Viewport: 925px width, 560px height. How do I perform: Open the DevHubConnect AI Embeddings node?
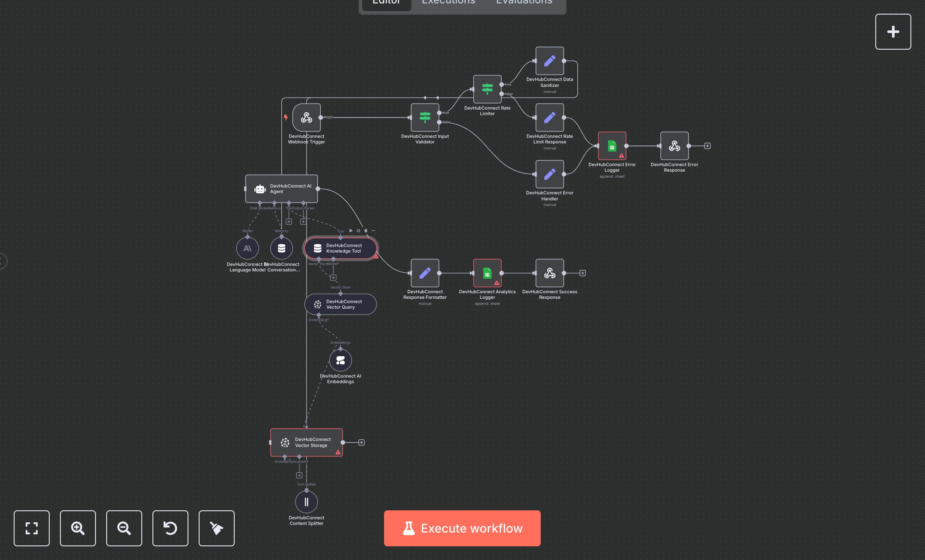340,360
